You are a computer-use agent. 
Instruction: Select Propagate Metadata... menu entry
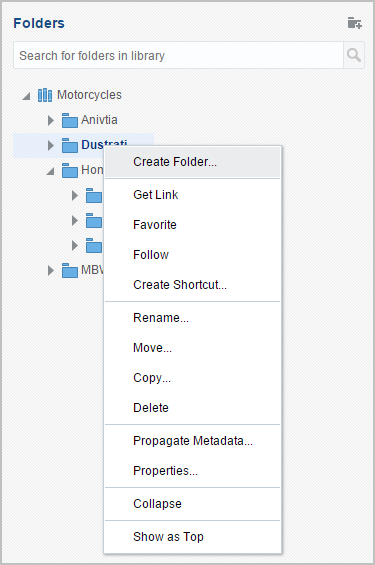tap(192, 441)
